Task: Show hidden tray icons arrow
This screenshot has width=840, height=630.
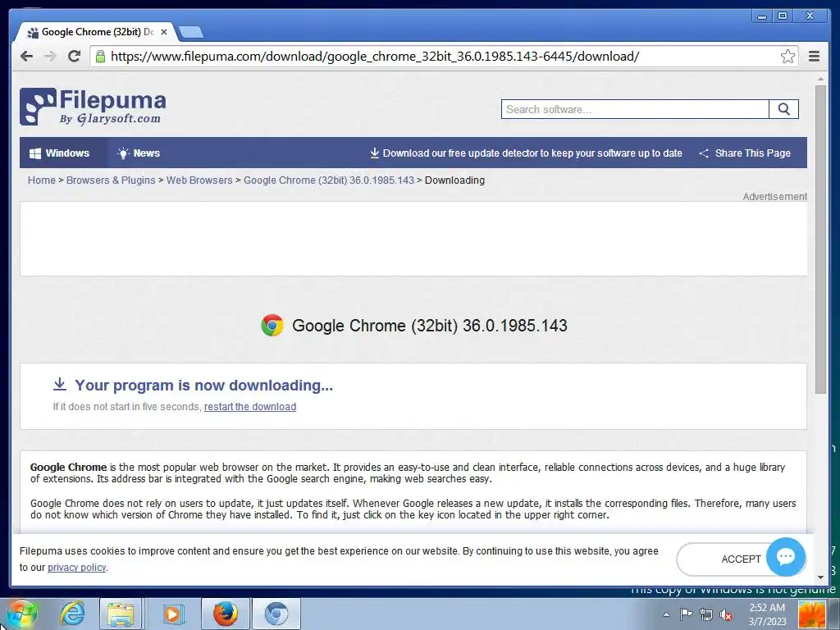Action: (x=666, y=614)
